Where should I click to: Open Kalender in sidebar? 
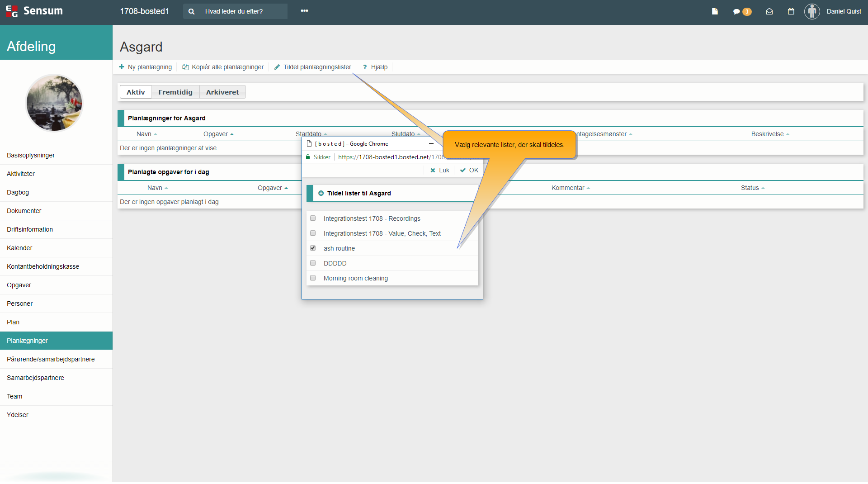(56, 248)
